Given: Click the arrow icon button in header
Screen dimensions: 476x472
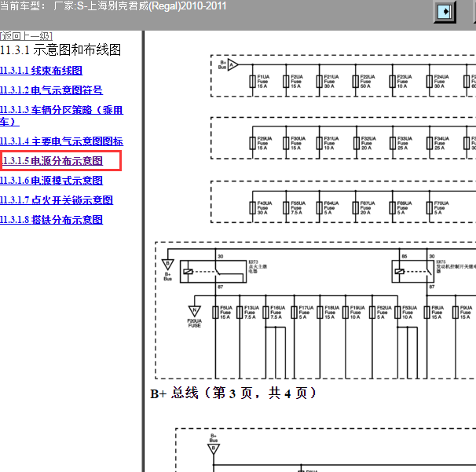Looking at the screenshot, I should tap(445, 12).
